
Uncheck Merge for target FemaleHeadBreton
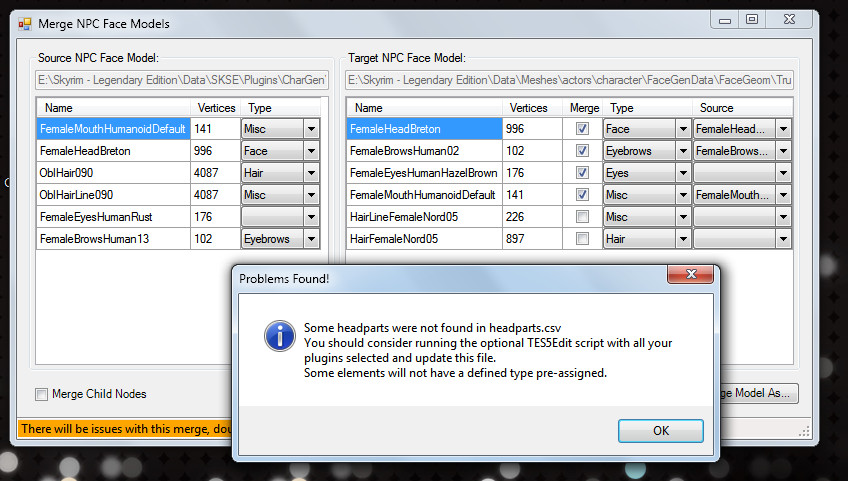(582, 129)
